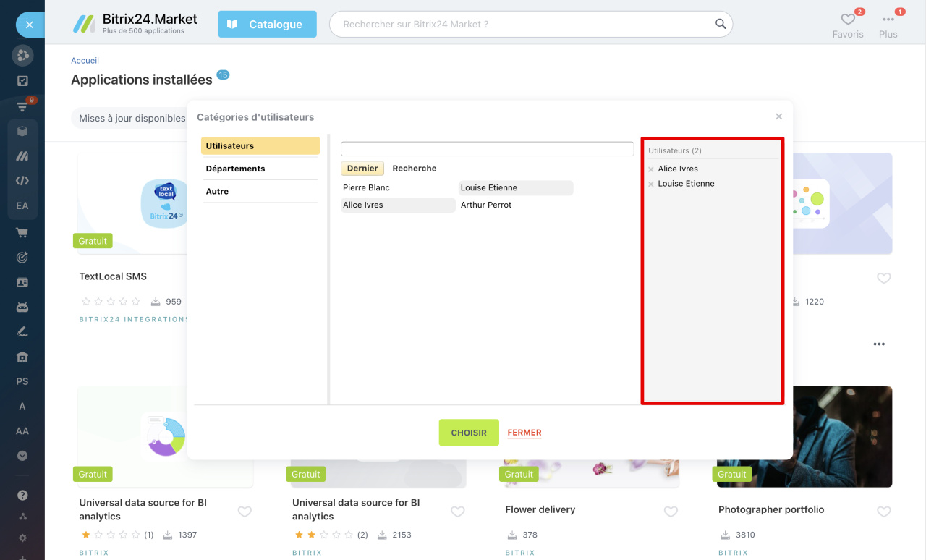The width and height of the screenshot is (926, 560).
Task: Remove Alice Ivres from selected users
Action: tap(651, 169)
